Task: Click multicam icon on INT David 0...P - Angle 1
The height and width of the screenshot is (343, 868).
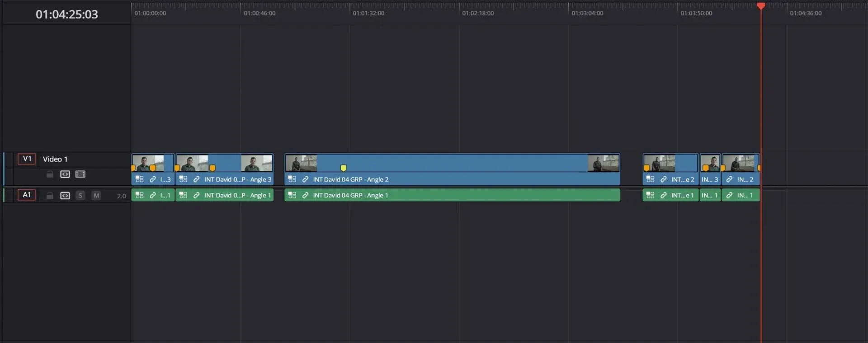Action: pyautogui.click(x=183, y=195)
